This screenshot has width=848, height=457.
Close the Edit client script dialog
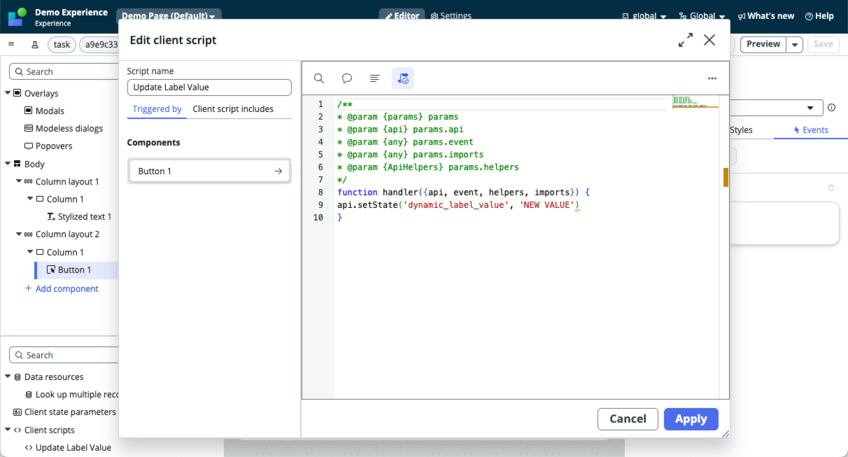(x=710, y=40)
